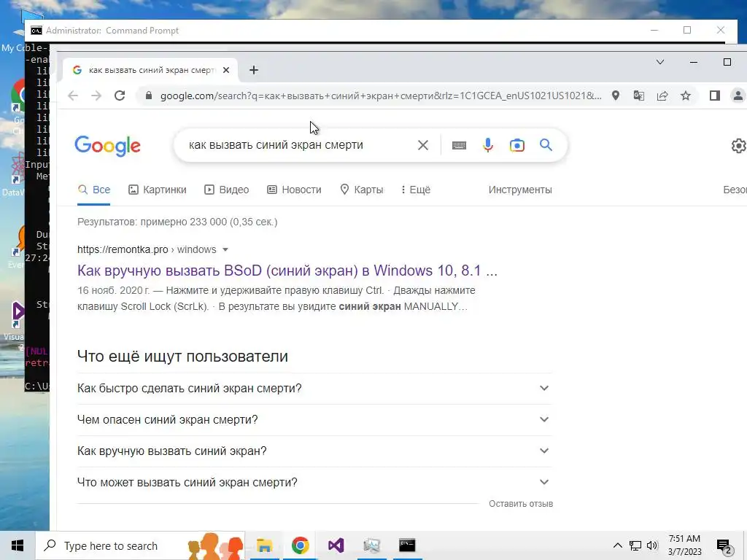Screen dimensions: 747x560
Task: Switch to the Картинки tab
Action: tap(158, 190)
